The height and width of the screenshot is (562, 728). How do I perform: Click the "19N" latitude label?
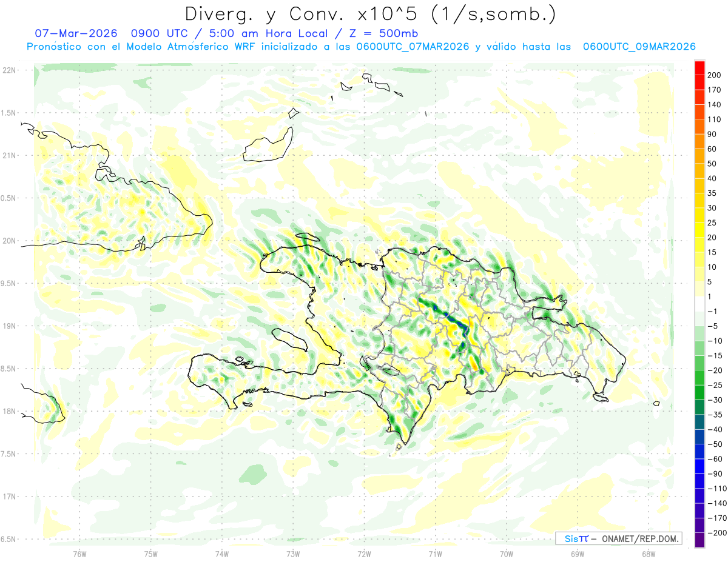click(x=8, y=326)
